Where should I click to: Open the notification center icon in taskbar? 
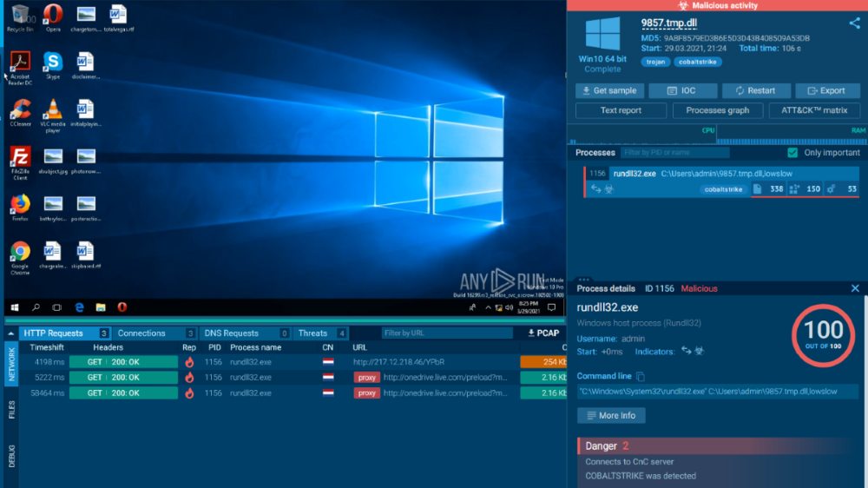[551, 307]
